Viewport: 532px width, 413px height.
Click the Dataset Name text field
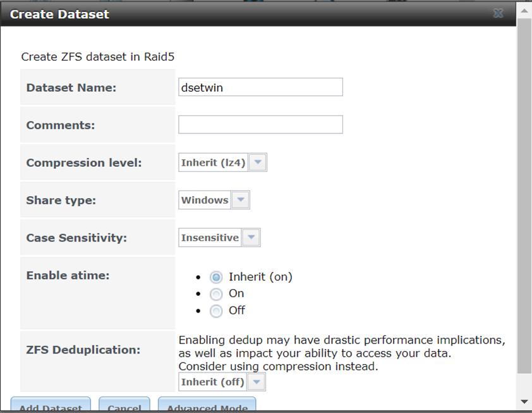(x=260, y=87)
